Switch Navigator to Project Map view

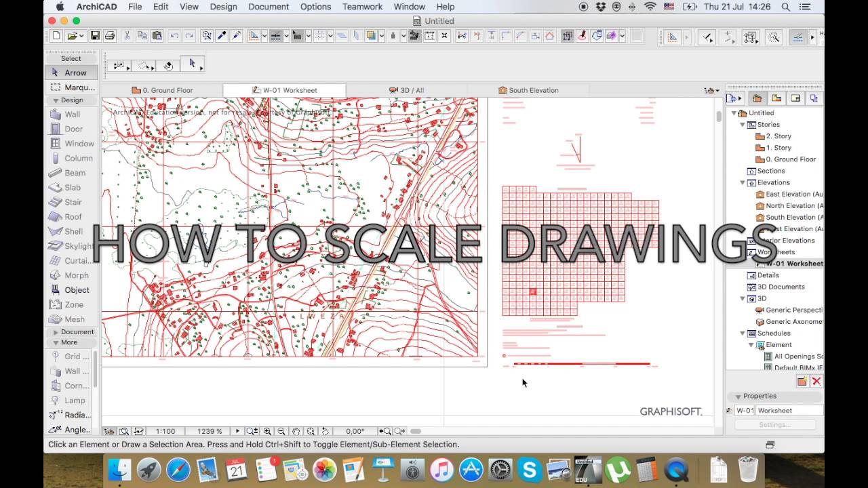point(757,98)
